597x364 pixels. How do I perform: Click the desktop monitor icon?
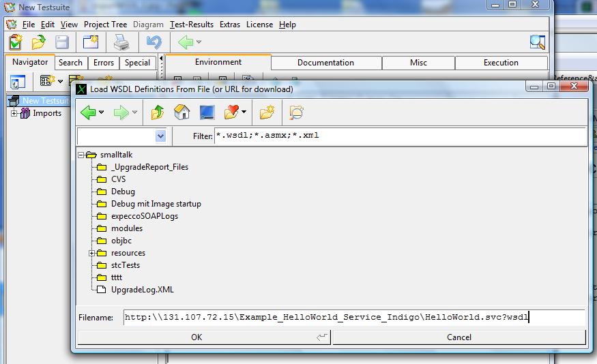(207, 112)
